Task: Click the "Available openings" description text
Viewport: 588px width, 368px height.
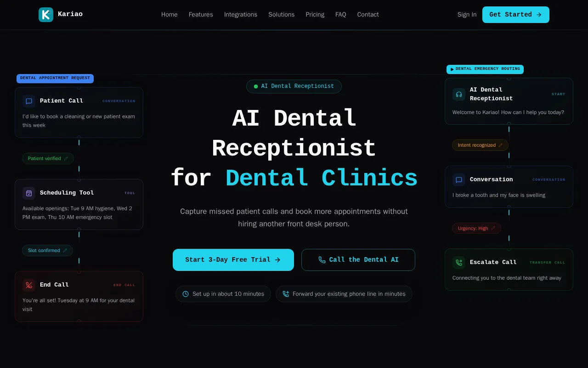Action: click(x=77, y=213)
